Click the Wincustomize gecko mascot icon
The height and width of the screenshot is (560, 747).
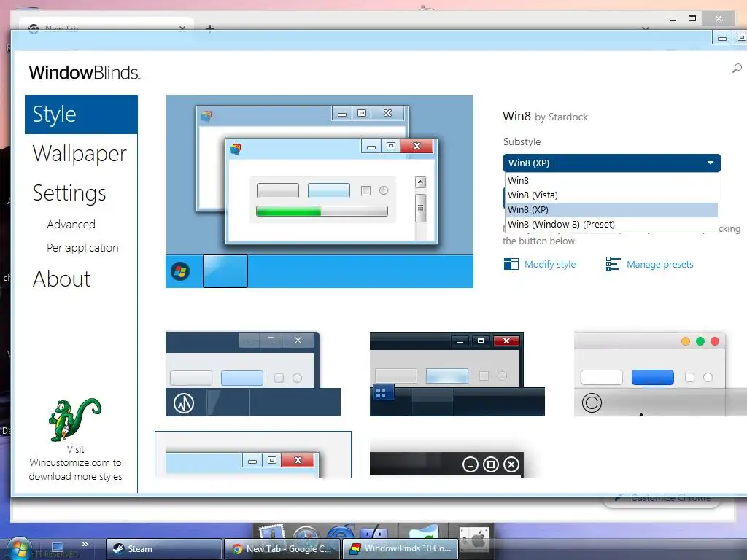[x=75, y=419]
